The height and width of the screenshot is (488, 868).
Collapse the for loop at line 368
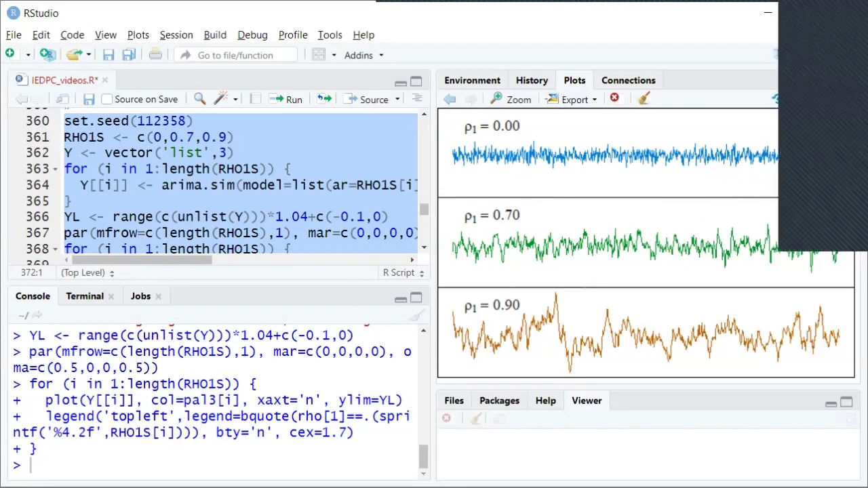click(x=56, y=249)
